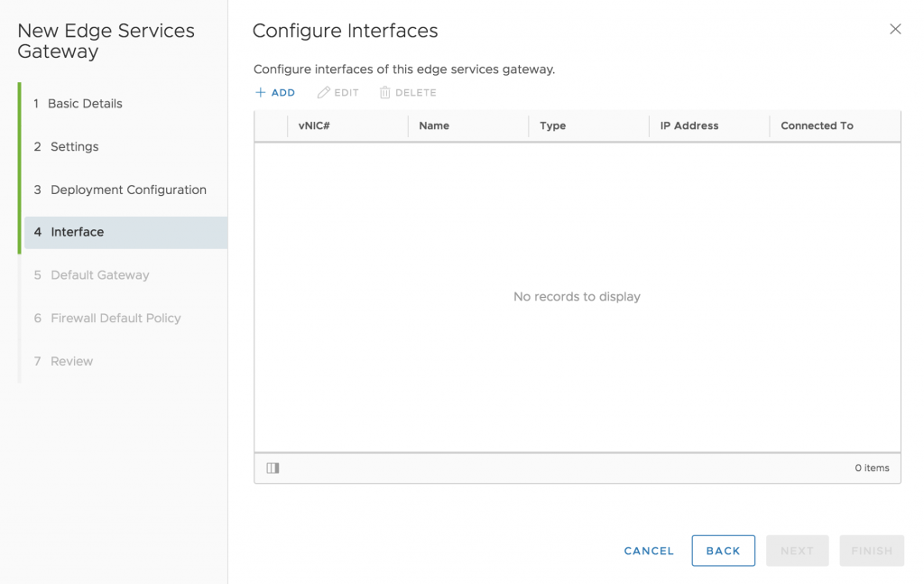Click the Name column header

468,125
